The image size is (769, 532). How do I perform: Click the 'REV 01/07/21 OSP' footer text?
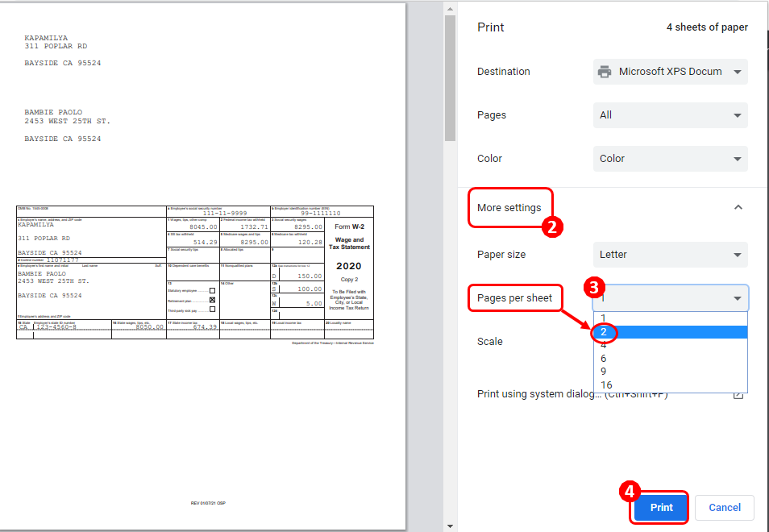[x=208, y=503]
